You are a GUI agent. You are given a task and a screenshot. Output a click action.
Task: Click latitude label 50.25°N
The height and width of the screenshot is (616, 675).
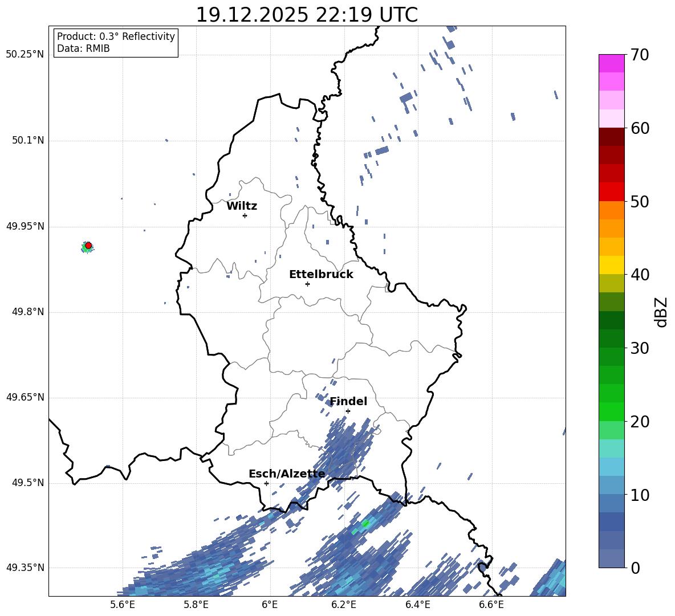(25, 55)
